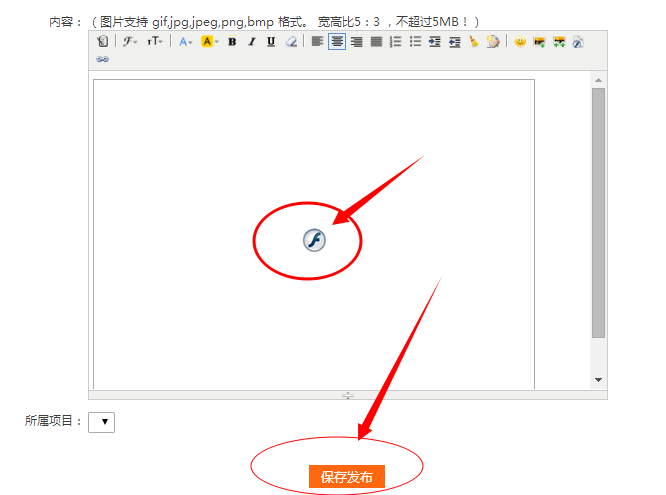Align text to the left
Image resolution: width=666 pixels, height=495 pixels.
[317, 42]
